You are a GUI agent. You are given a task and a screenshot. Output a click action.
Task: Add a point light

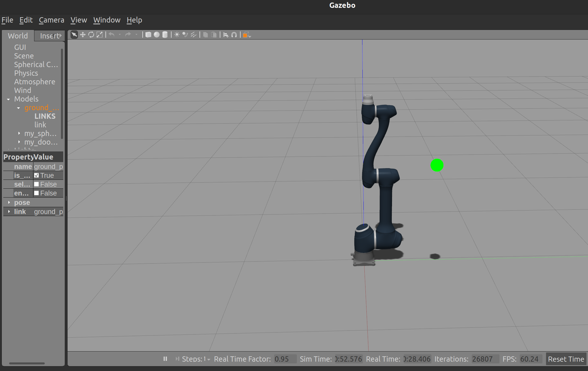click(177, 35)
